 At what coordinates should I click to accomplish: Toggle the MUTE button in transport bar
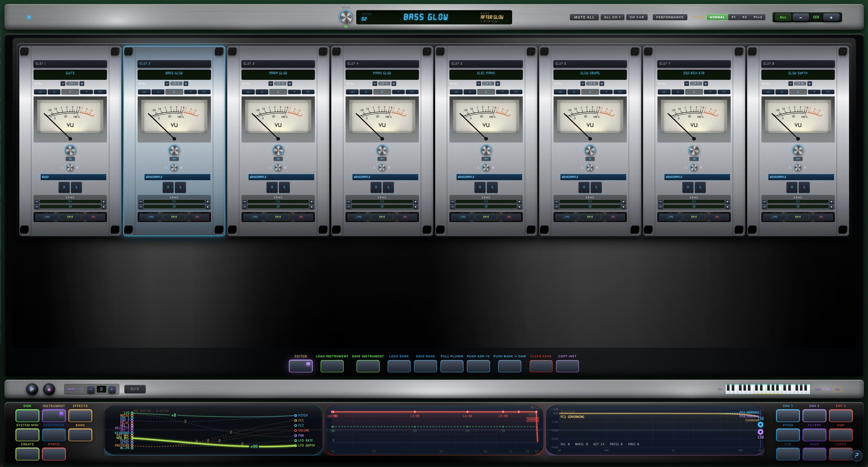click(135, 389)
